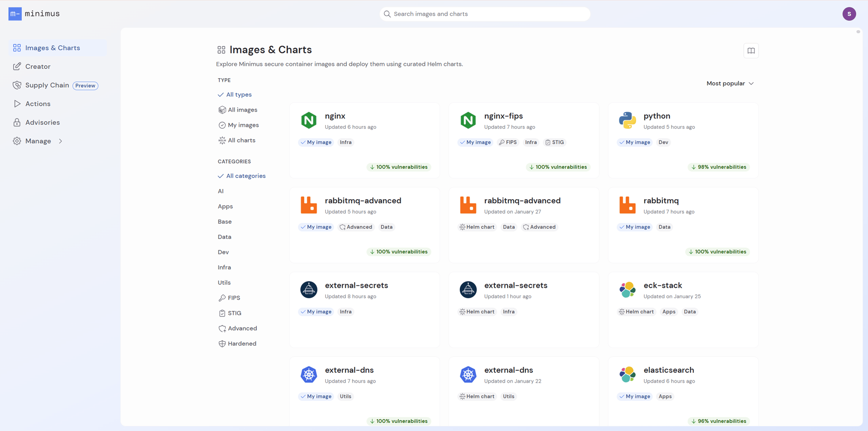Click the rabbitmq-advanced Helm chart logo

point(468,205)
